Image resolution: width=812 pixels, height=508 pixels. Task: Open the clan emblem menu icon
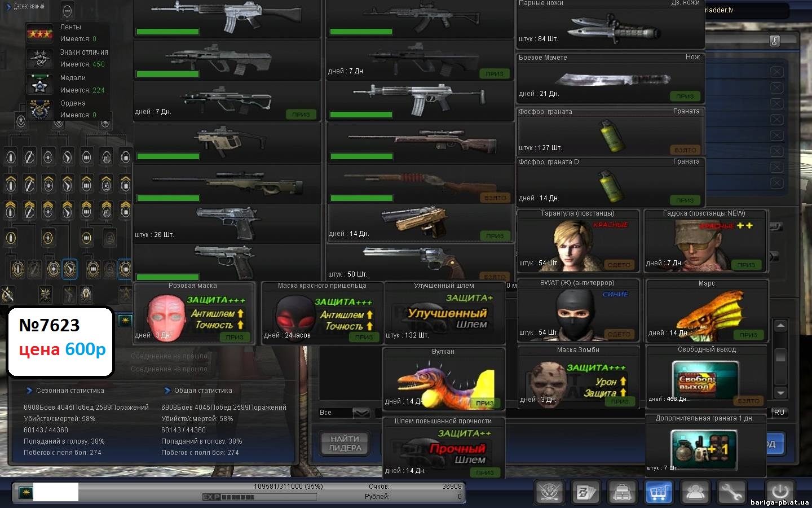coord(549,492)
